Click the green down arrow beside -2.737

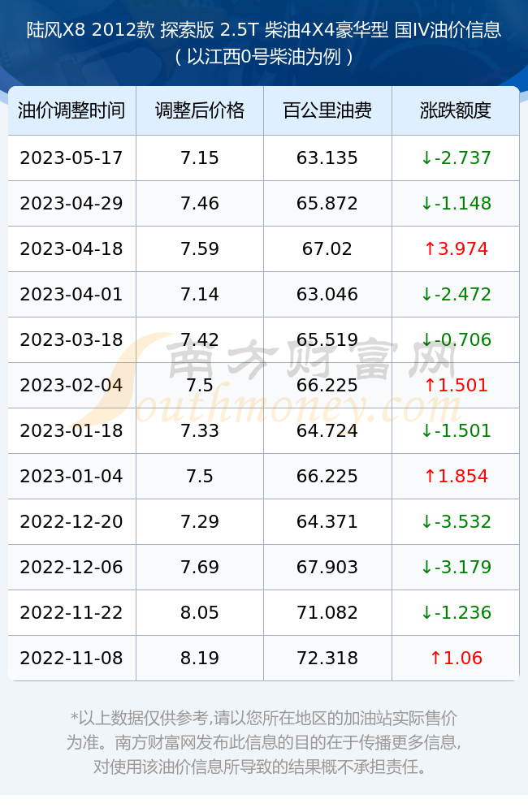pyautogui.click(x=426, y=158)
